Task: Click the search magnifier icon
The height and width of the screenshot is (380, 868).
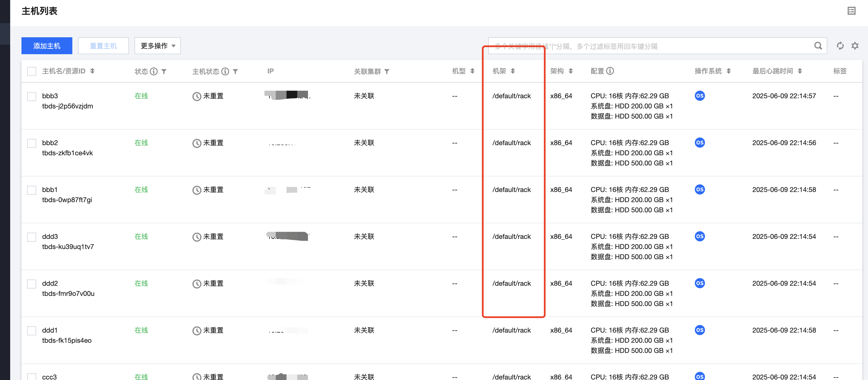Action: pyautogui.click(x=818, y=46)
